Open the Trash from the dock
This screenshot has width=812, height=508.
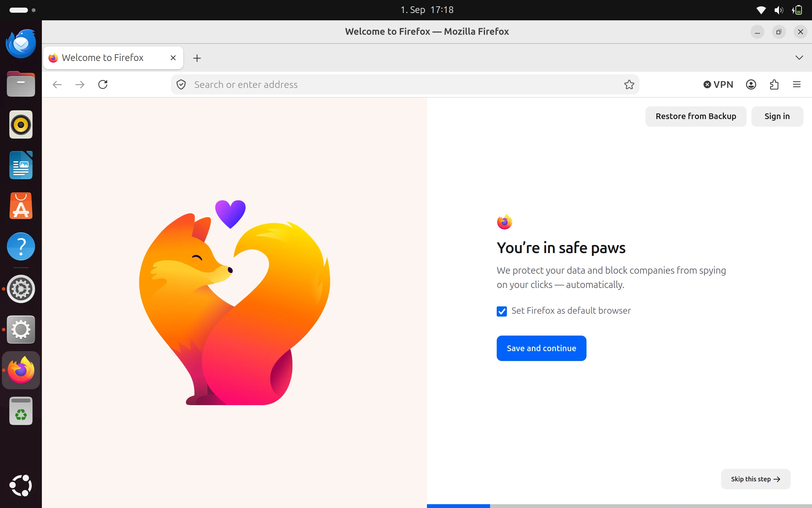[21, 411]
